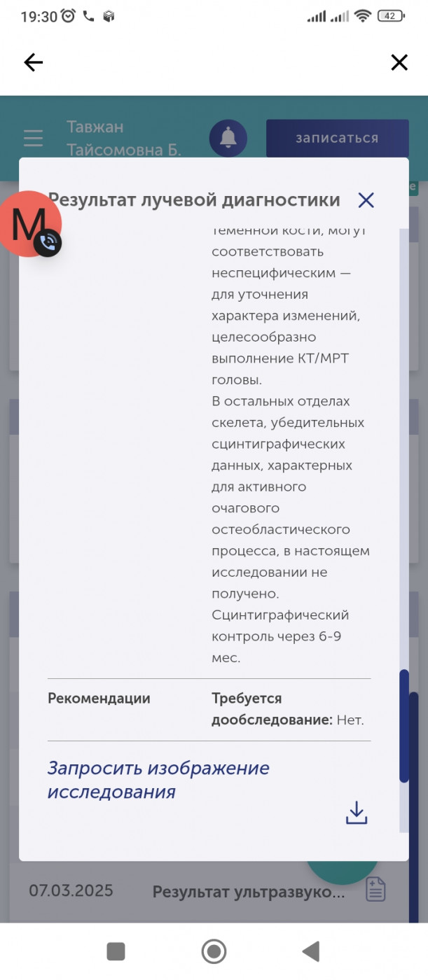Open notifications bell icon
The image size is (428, 980).
[x=228, y=138]
